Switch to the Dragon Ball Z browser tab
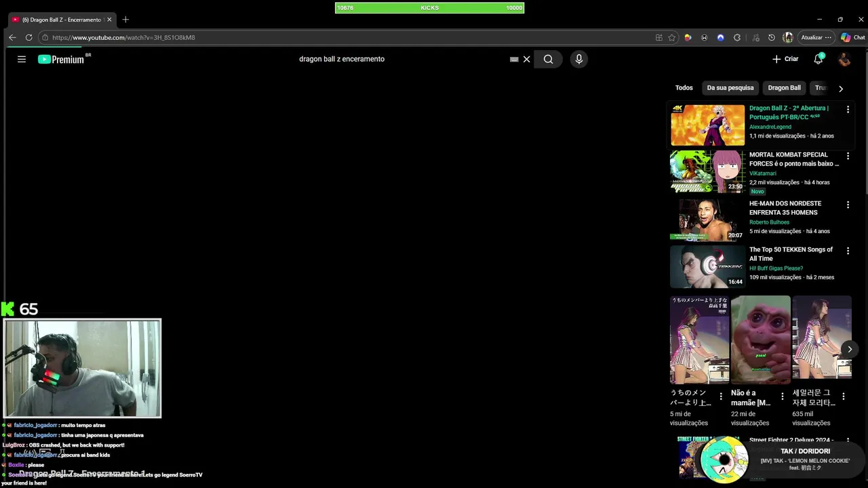868x488 pixels. pos(61,20)
